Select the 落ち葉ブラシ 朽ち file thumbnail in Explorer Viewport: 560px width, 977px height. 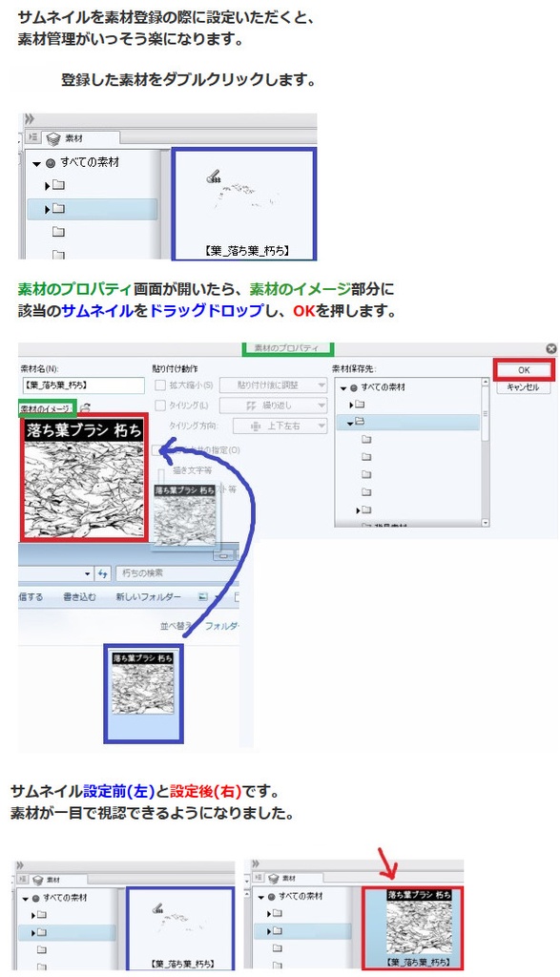pos(143,693)
